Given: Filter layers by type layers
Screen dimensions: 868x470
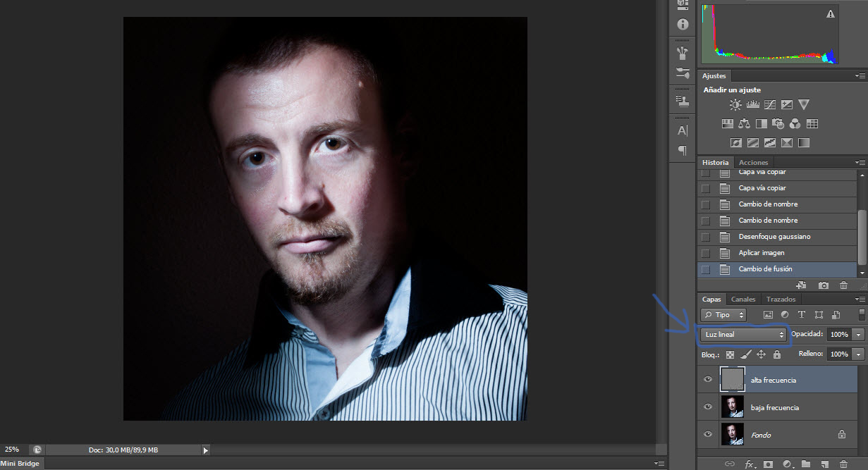Looking at the screenshot, I should pos(802,315).
